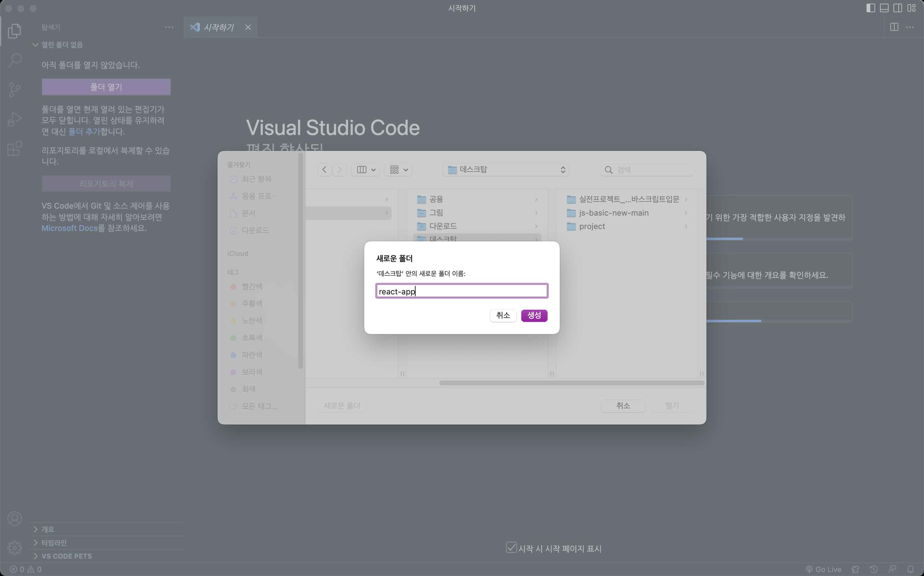924x576 pixels.
Task: Open the Microsoft Docs link
Action: point(69,228)
